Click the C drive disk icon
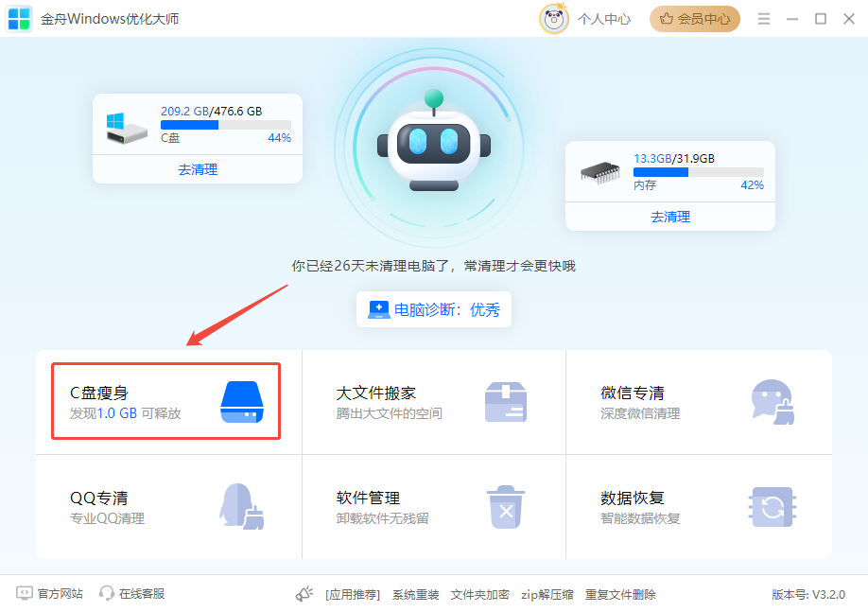The width and height of the screenshot is (868, 612). click(x=127, y=128)
